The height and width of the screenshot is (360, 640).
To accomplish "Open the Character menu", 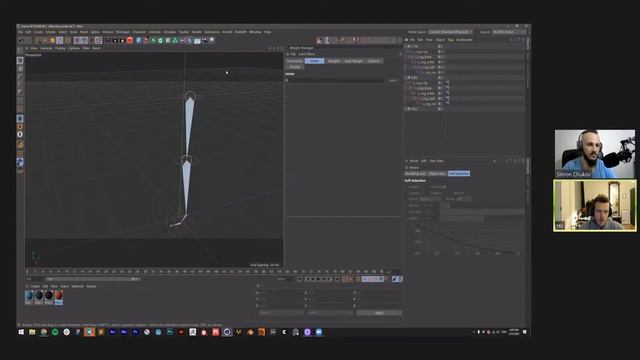I will point(139,32).
